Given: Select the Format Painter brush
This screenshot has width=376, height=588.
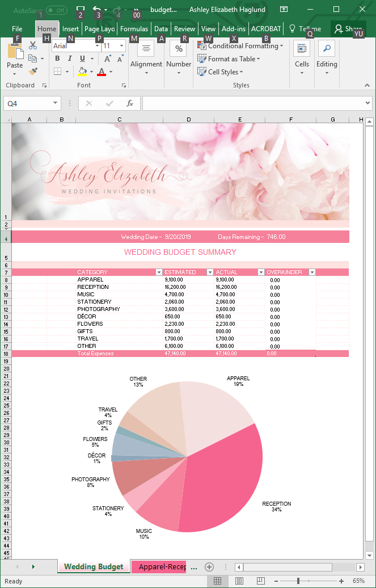Looking at the screenshot, I should click(33, 72).
